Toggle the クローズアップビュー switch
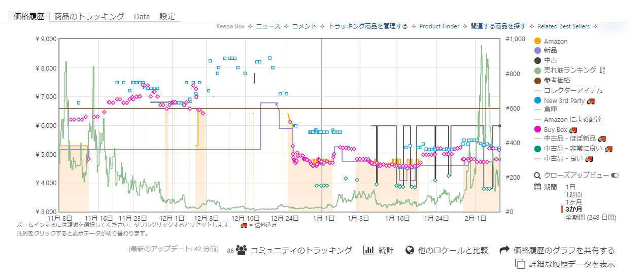 click(x=616, y=176)
